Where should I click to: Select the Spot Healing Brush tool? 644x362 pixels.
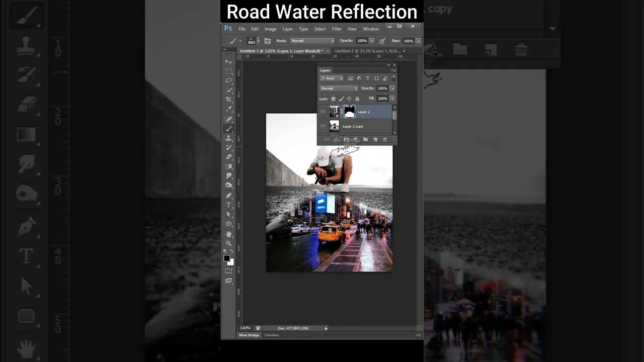(228, 119)
